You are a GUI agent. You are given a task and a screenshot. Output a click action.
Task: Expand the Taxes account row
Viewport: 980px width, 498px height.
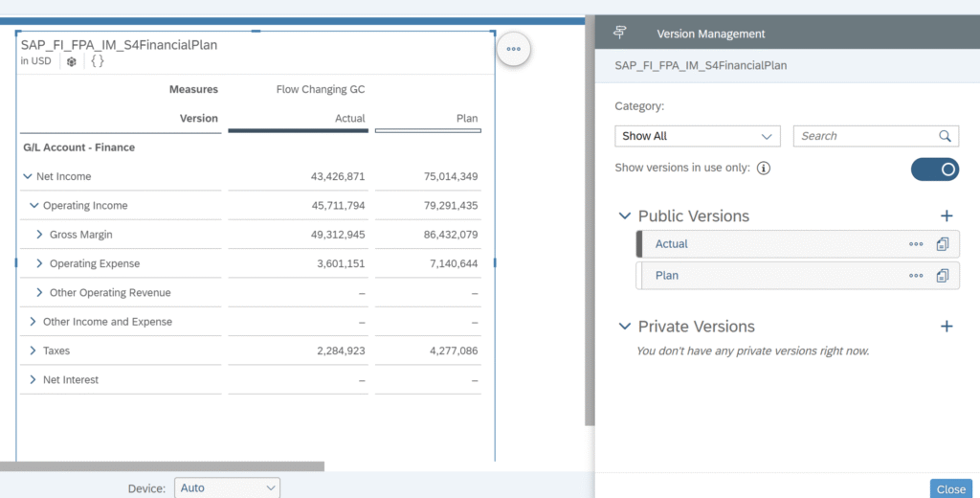tap(33, 351)
